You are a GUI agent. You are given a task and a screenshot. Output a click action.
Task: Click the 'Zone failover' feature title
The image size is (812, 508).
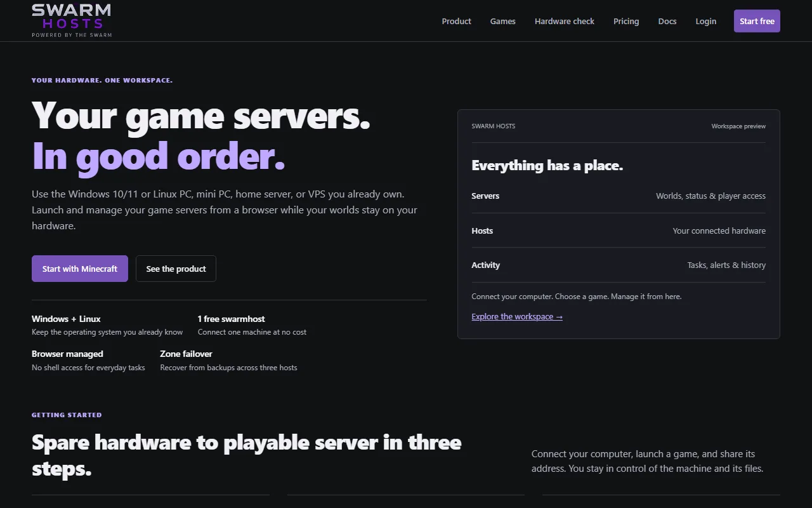[186, 354]
